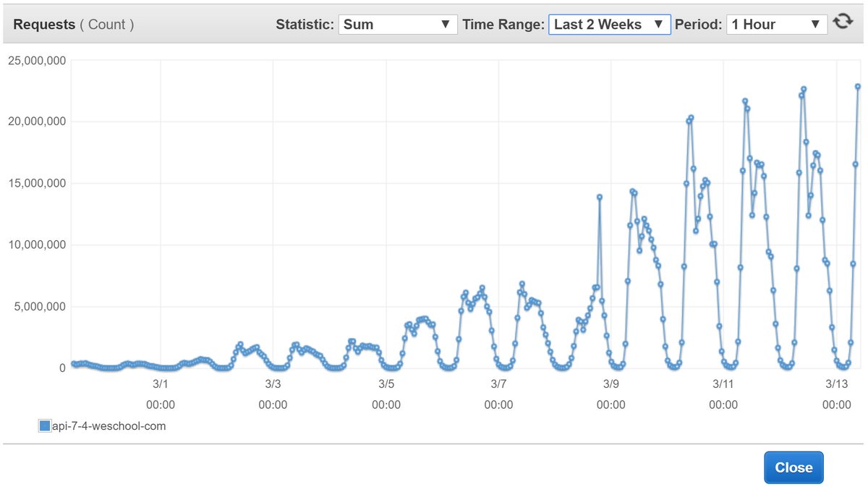868x487 pixels.
Task: Click the Period: field label
Action: [698, 24]
